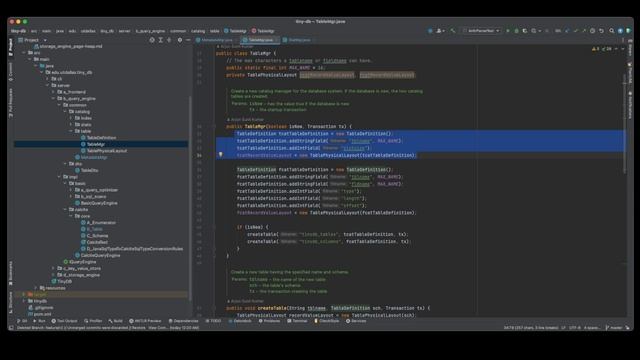640x360 pixels.
Task: Click the catalog breadcrumb in navigation bar
Action: point(198,31)
